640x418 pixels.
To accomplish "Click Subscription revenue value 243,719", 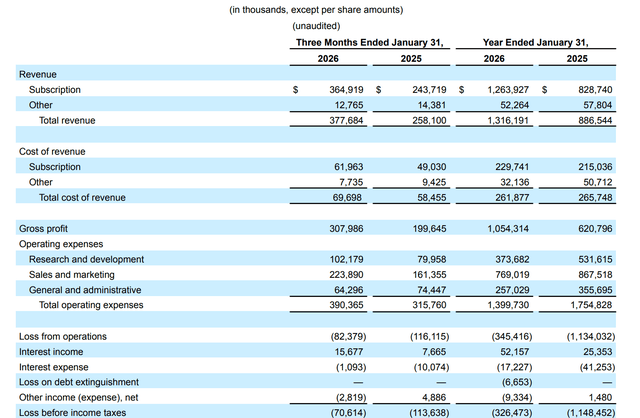I will click(x=429, y=90).
